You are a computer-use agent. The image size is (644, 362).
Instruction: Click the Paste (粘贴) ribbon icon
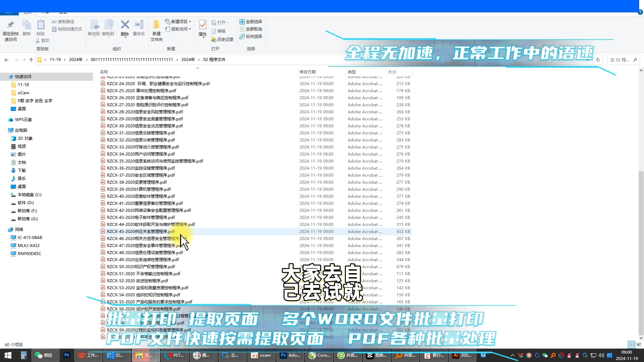pyautogui.click(x=41, y=27)
